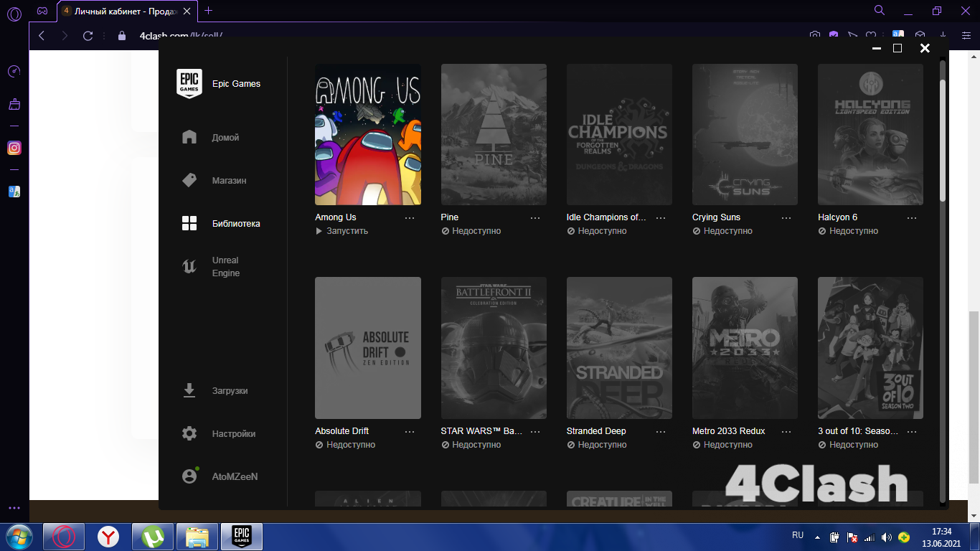
Task: Open the Магазин store section
Action: (229, 181)
